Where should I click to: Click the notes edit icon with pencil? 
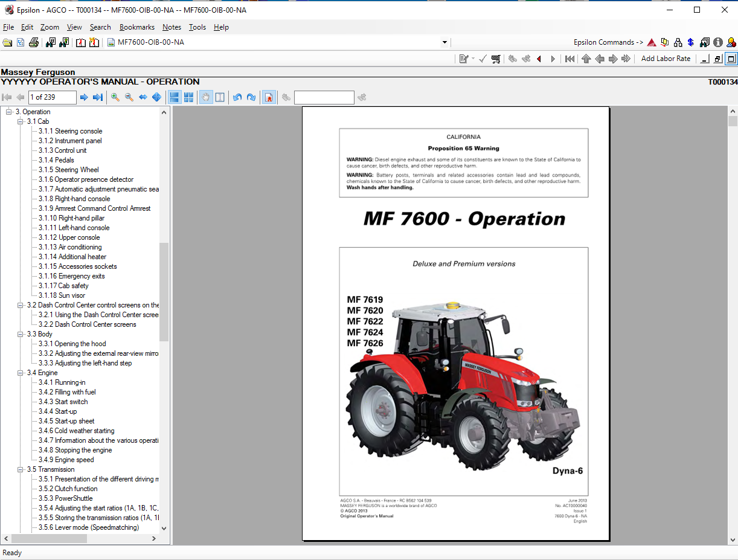tap(464, 59)
